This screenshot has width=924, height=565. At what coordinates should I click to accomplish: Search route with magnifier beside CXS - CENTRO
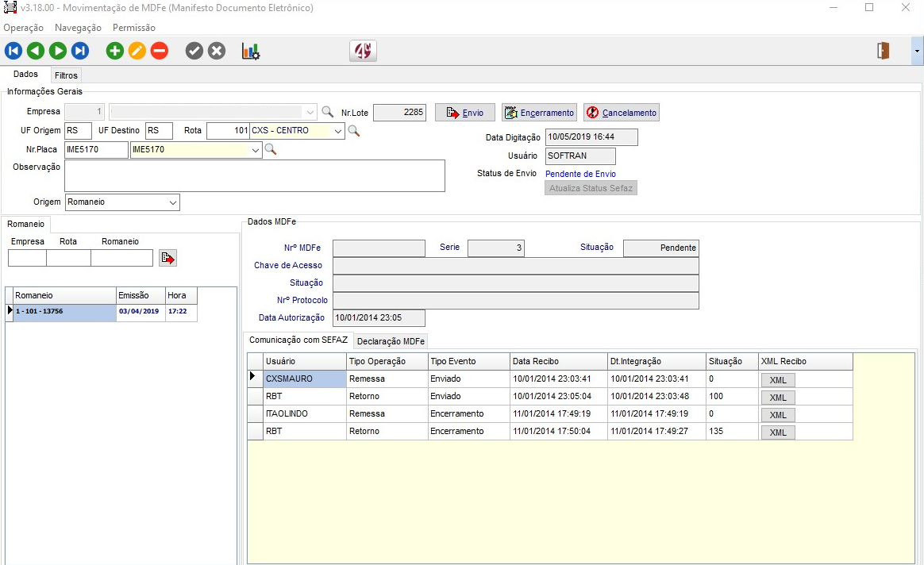point(354,131)
